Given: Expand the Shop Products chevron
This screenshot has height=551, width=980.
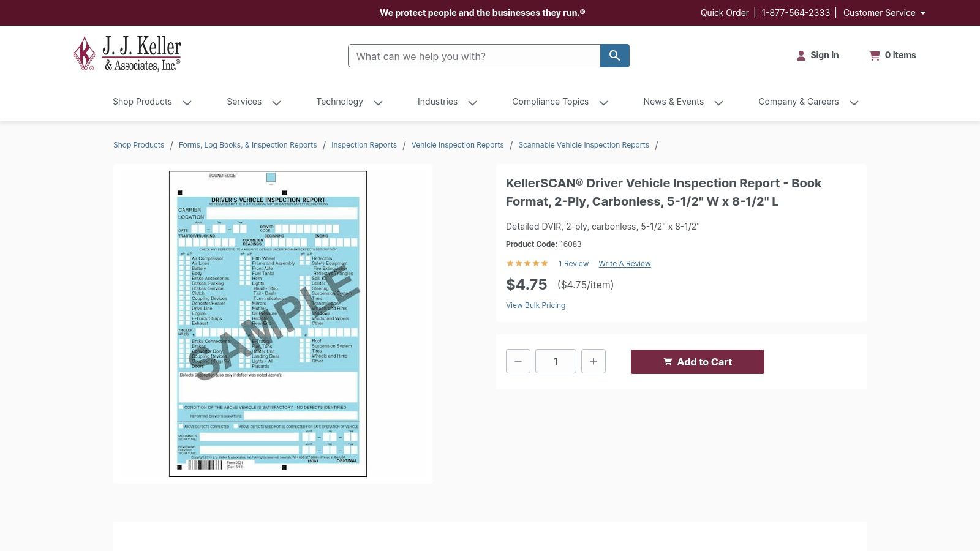Looking at the screenshot, I should (187, 103).
